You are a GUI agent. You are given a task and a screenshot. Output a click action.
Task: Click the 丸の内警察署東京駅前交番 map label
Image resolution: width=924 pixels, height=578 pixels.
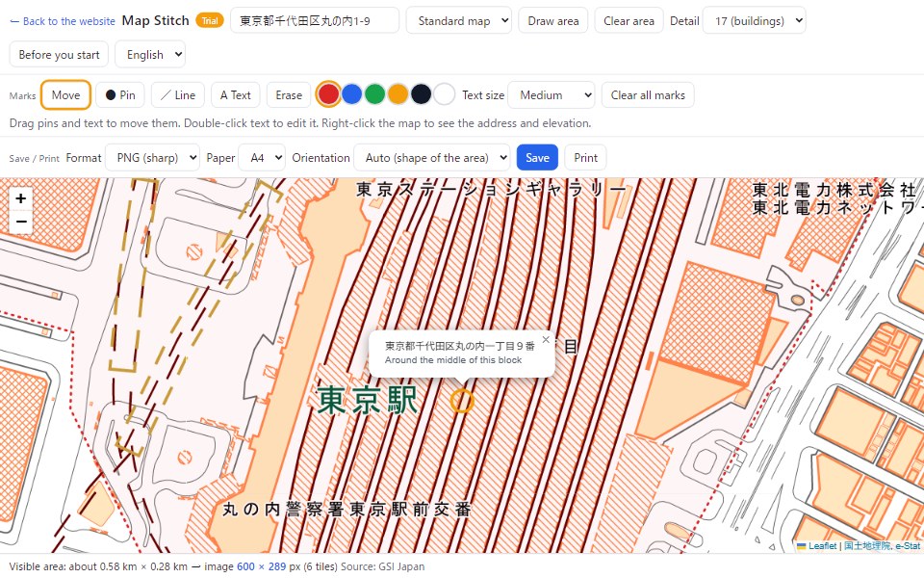point(347,509)
